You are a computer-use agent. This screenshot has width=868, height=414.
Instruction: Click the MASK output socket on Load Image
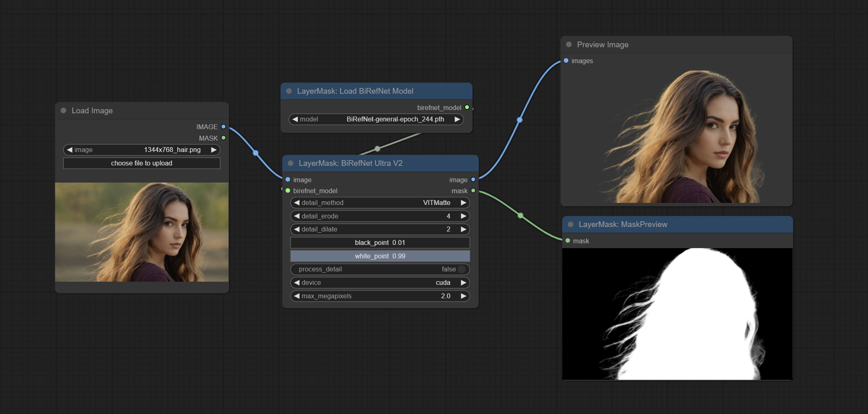(x=223, y=138)
